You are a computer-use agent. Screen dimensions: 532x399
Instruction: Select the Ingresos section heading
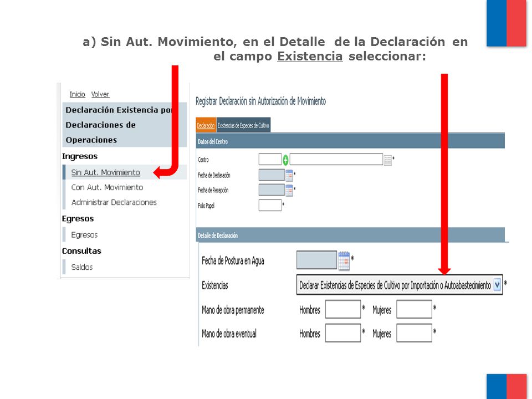(80, 156)
